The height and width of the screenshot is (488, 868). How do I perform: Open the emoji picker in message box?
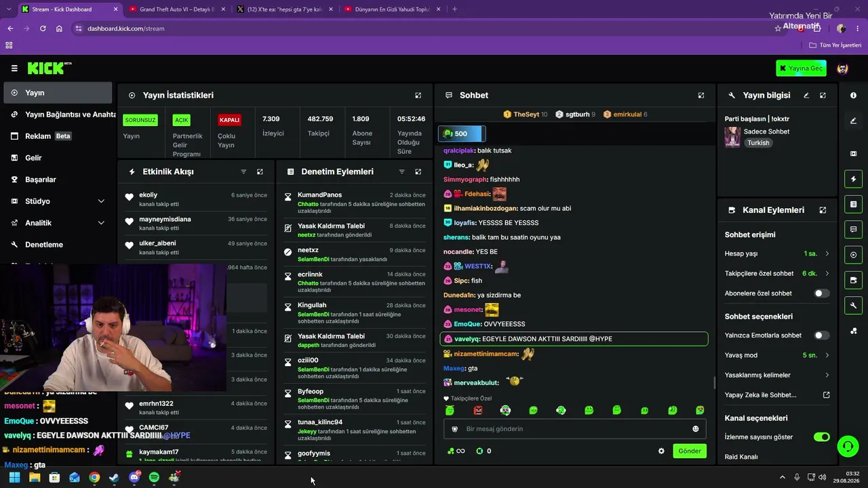click(x=695, y=429)
